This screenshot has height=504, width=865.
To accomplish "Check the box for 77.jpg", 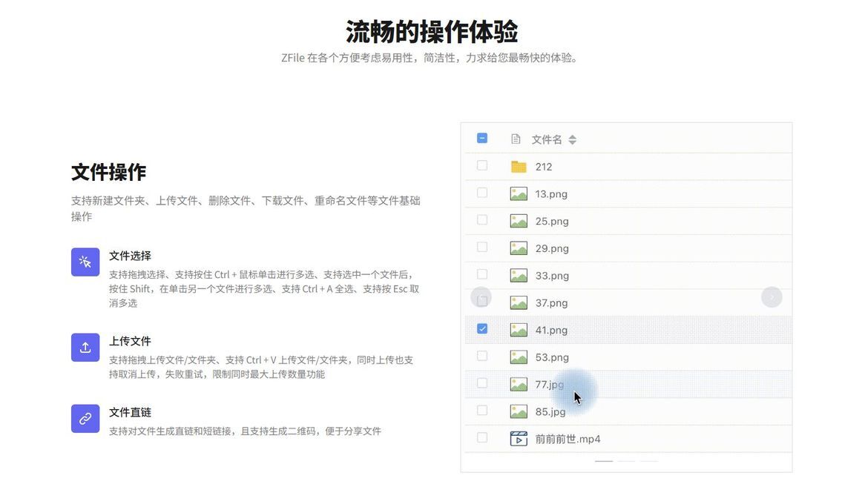I will click(482, 382).
